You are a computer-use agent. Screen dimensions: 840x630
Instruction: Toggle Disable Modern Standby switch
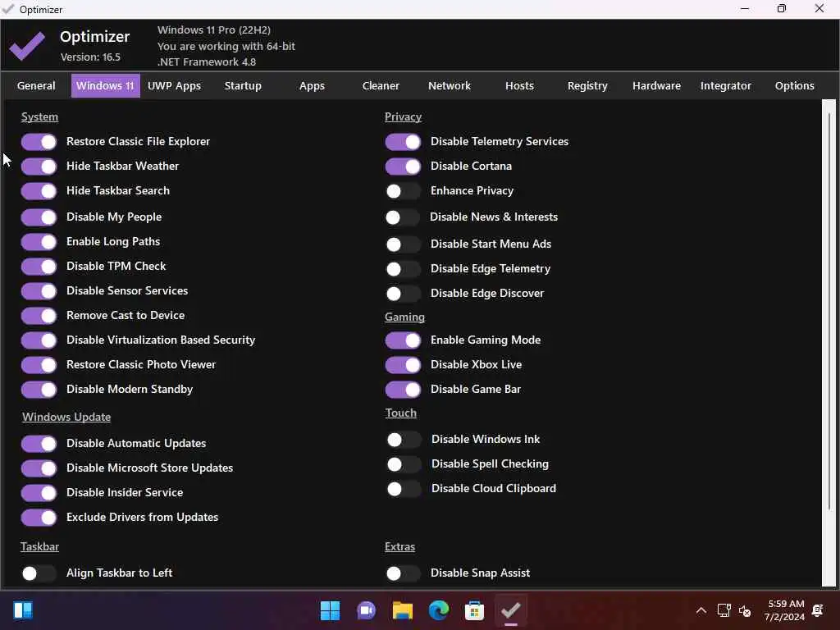[39, 390]
